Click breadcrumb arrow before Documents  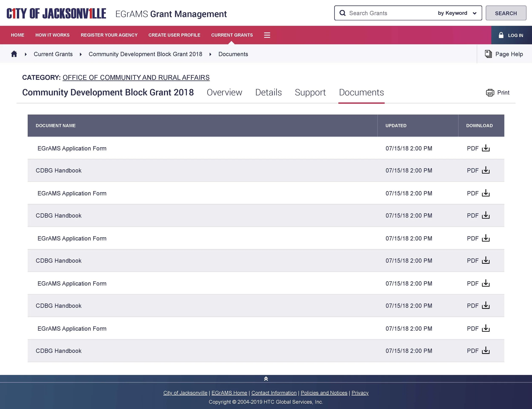tap(210, 54)
